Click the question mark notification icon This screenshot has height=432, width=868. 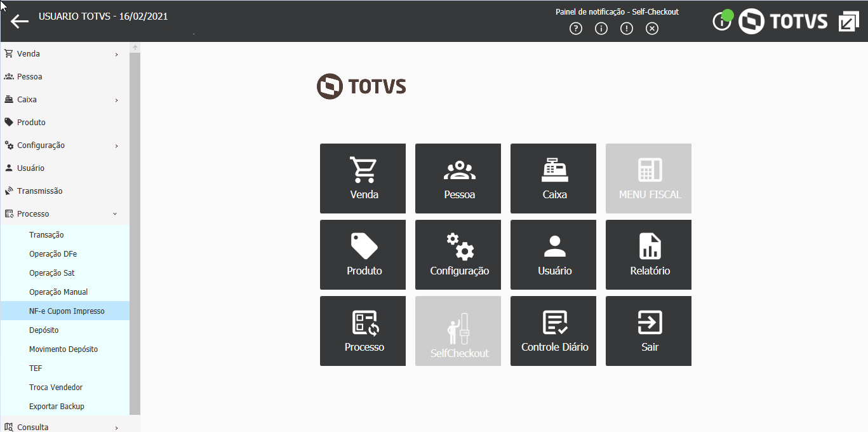(x=576, y=29)
